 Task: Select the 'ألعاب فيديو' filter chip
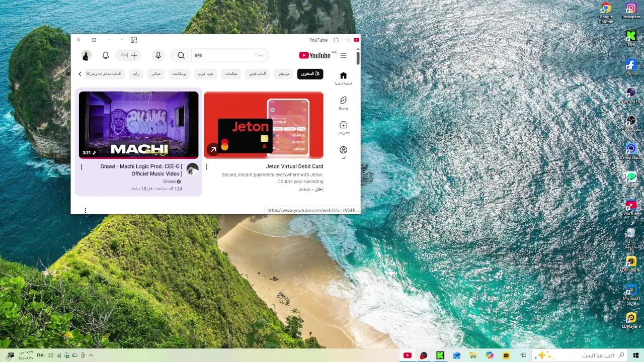tap(258, 74)
